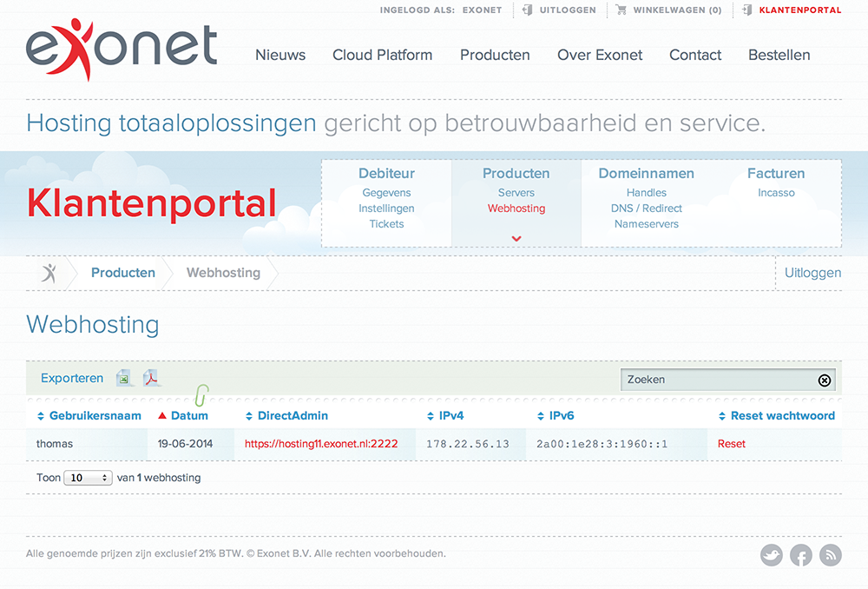Click the breadcrumb home figure icon

point(49,273)
